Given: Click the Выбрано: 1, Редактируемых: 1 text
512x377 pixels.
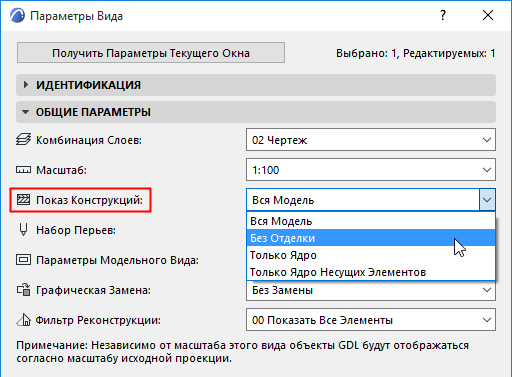Looking at the screenshot, I should click(x=416, y=53).
